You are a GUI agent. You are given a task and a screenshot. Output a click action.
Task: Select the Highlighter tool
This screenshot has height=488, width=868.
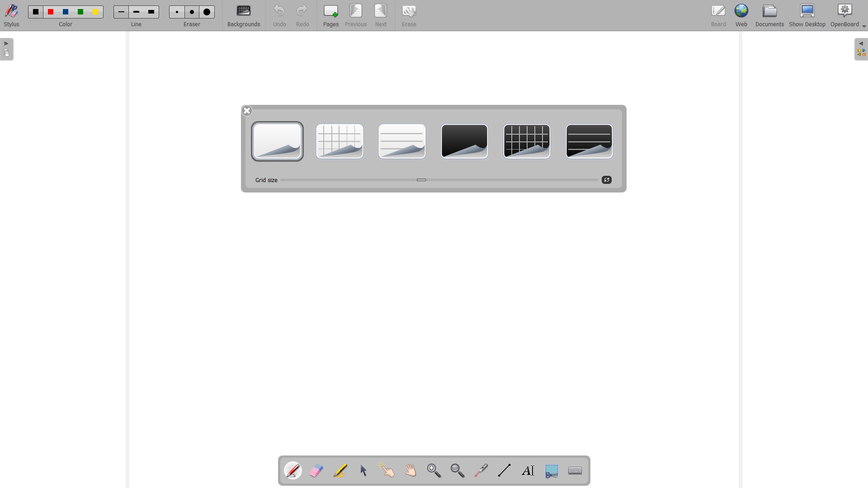(340, 470)
